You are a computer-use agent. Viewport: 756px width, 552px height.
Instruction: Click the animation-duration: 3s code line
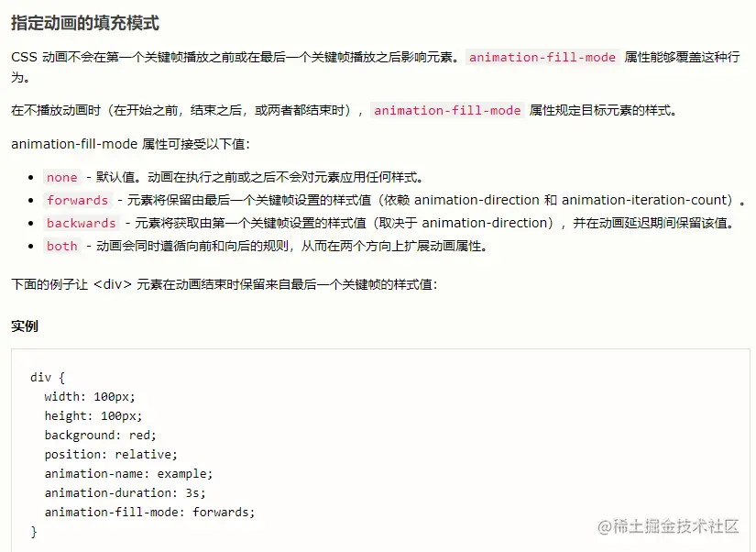point(125,493)
